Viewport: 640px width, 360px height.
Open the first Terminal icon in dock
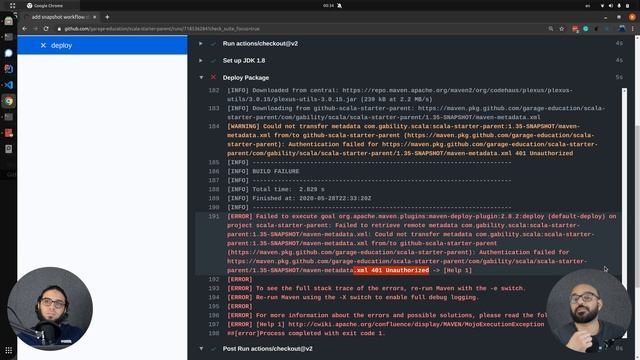tap(9, 37)
